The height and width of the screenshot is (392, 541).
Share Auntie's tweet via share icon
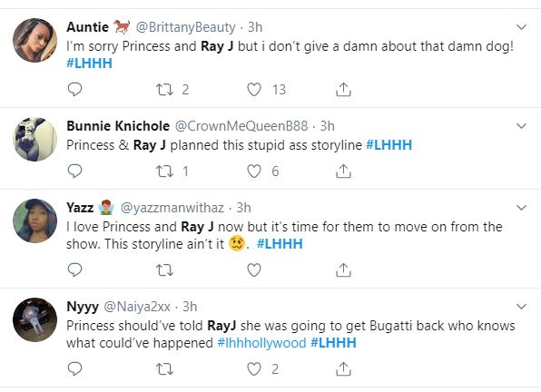tap(343, 89)
